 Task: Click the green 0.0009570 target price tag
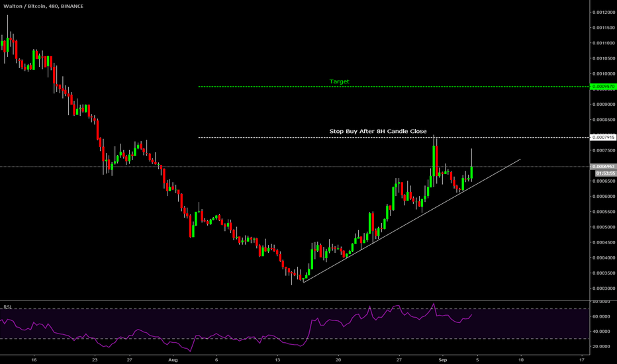click(603, 87)
